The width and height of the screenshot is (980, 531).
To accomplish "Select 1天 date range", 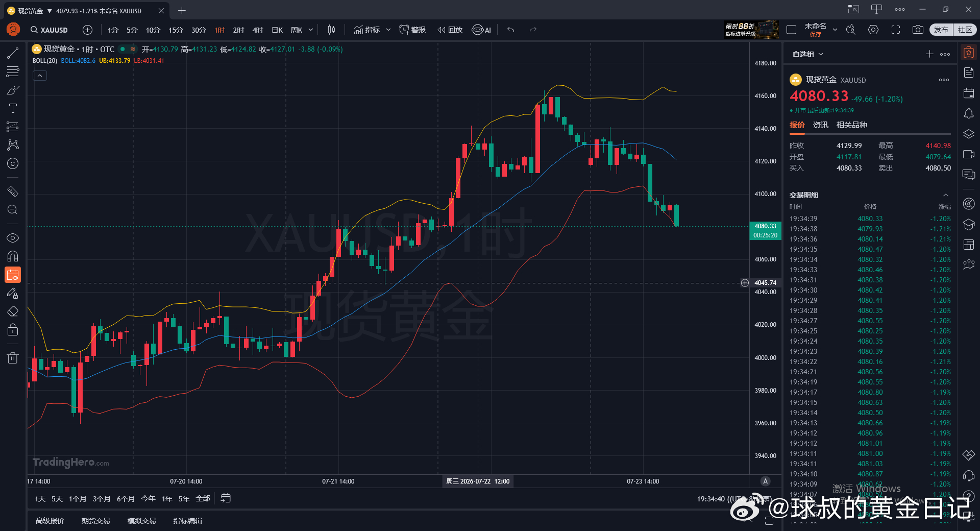I will click(x=40, y=499).
